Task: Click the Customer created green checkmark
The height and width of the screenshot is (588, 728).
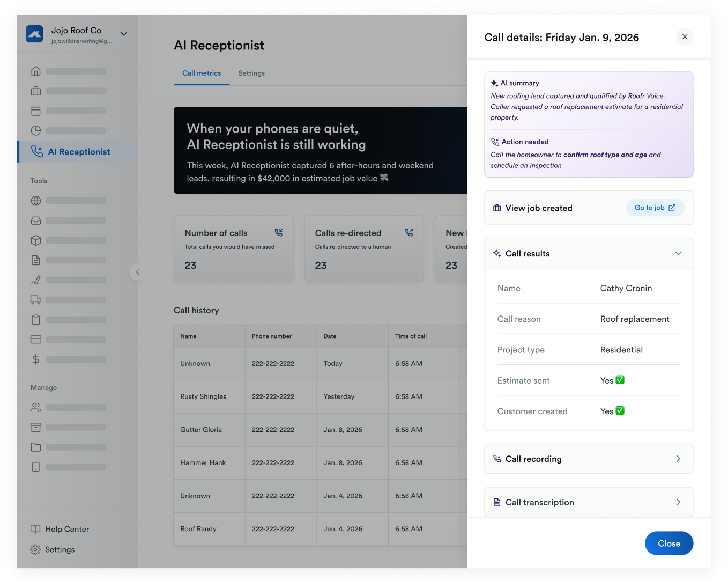Action: pos(620,410)
